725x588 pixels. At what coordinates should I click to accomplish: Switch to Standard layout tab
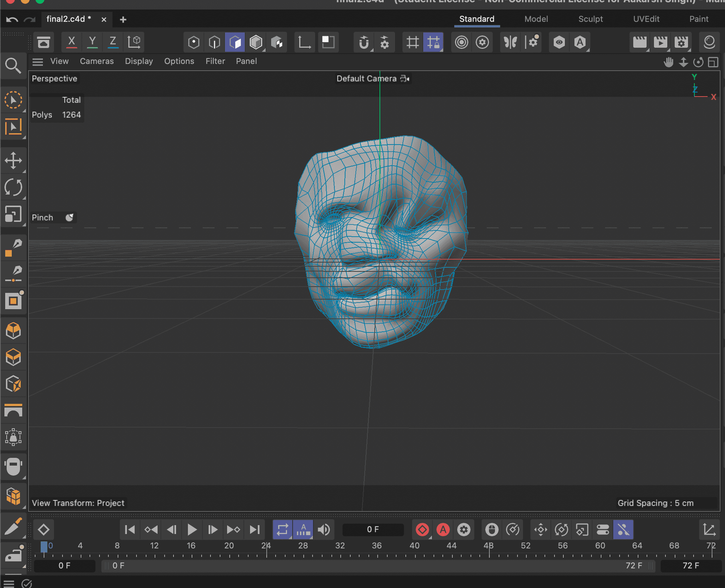pos(477,19)
